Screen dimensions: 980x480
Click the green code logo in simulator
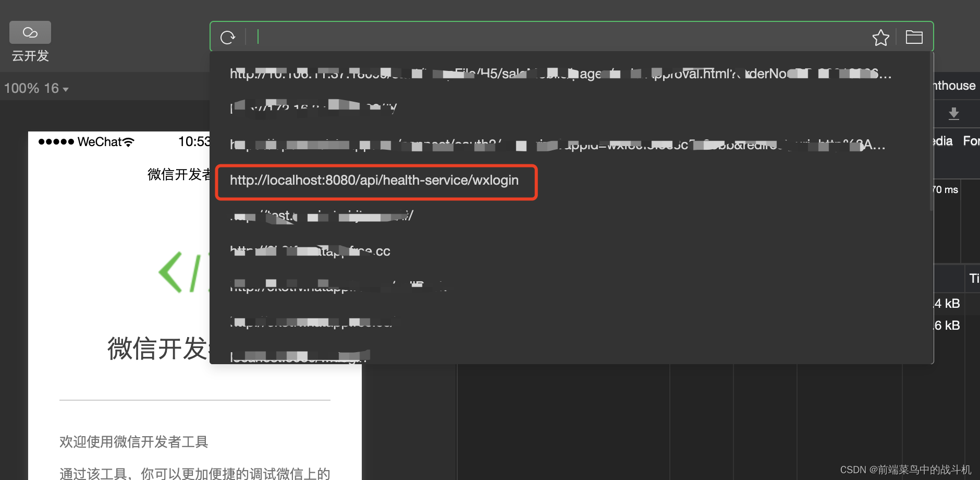click(184, 272)
